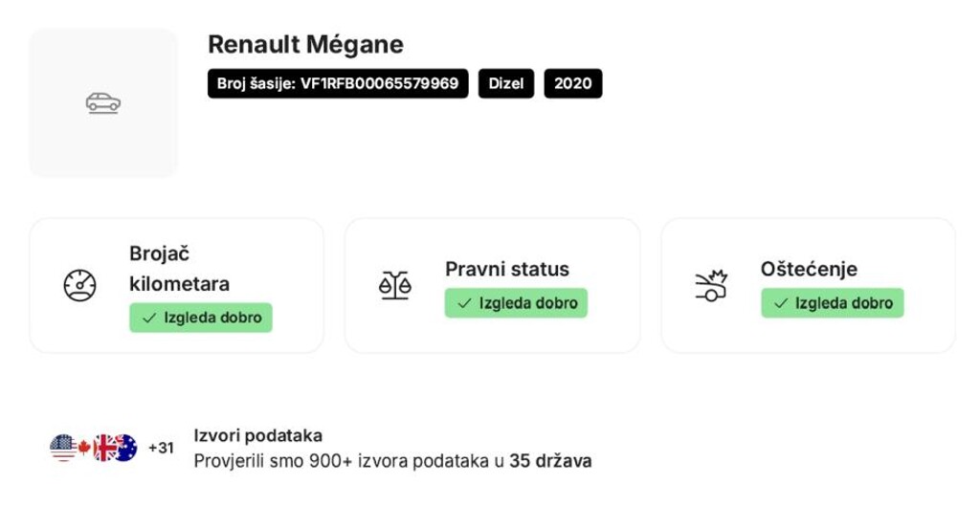Open the Pravni status card heading
Screen dimensions: 980x506
507,269
